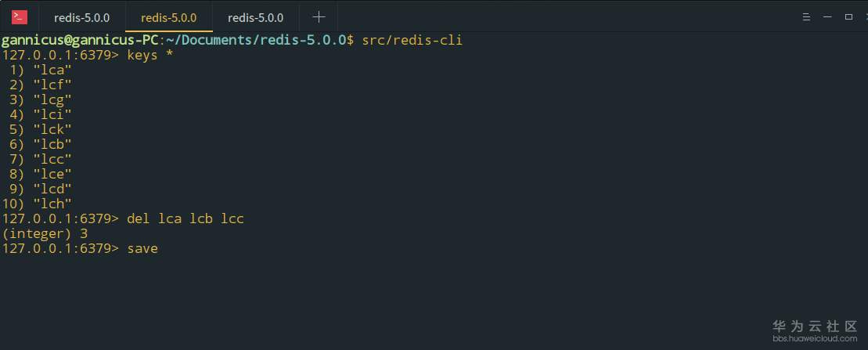
Task: Click the gannicus@gannicus-PC prompt text
Action: (x=79, y=40)
